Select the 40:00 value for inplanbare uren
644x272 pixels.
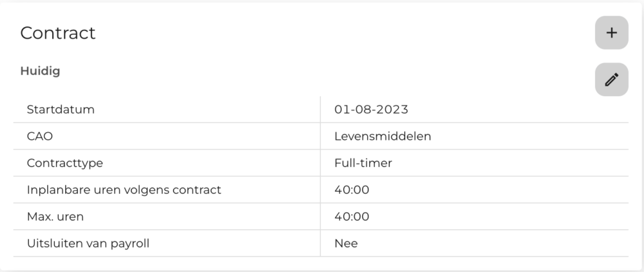point(352,190)
